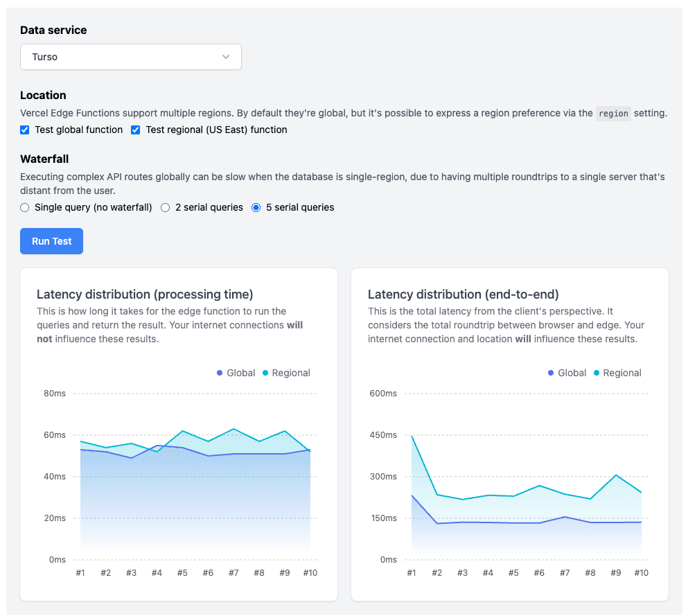Click the chevron arrow in Turso combo box

(226, 57)
